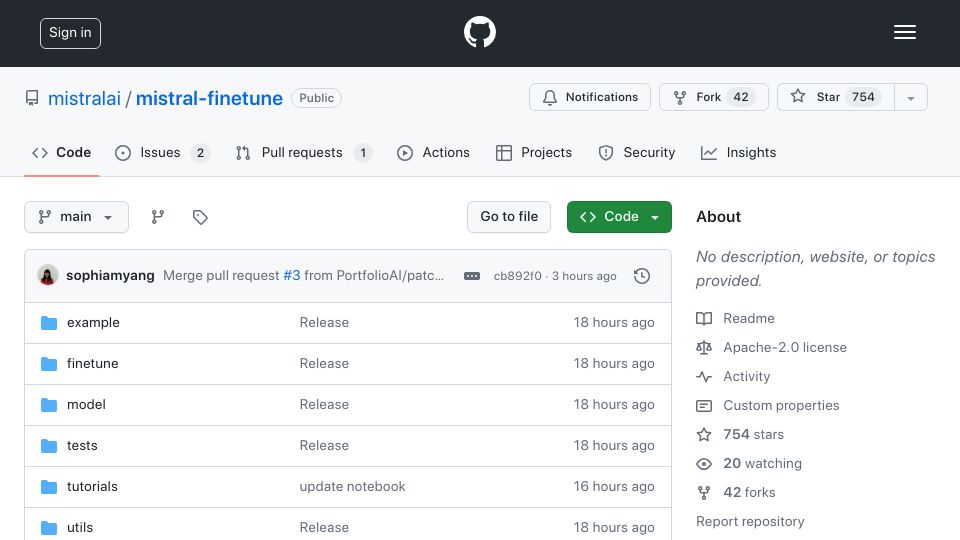
Task: Click the model folder icon
Action: click(49, 405)
